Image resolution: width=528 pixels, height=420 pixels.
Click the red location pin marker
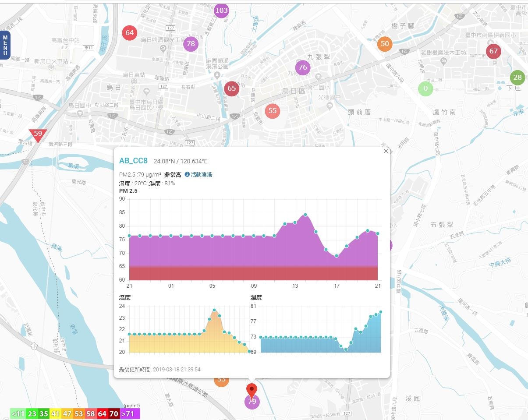click(x=252, y=391)
